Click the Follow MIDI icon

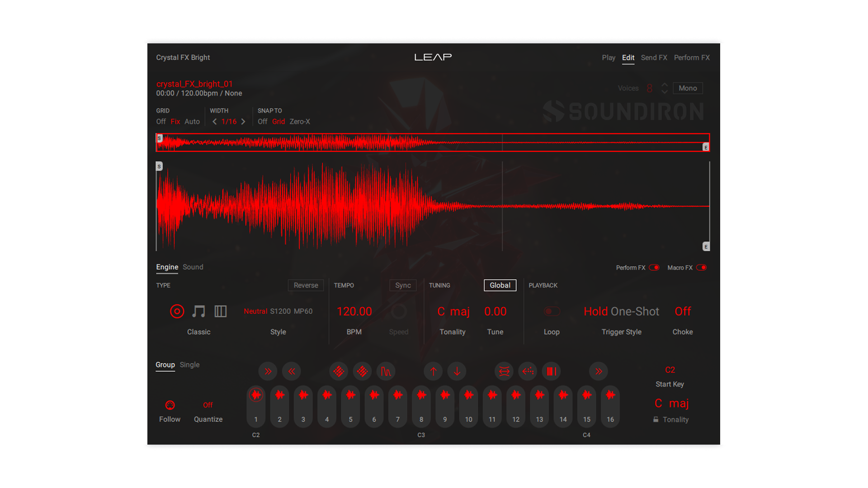point(170,405)
